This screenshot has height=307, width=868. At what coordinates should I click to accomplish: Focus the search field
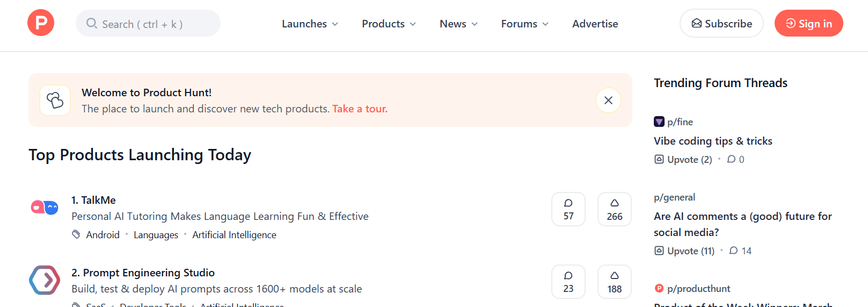click(148, 24)
